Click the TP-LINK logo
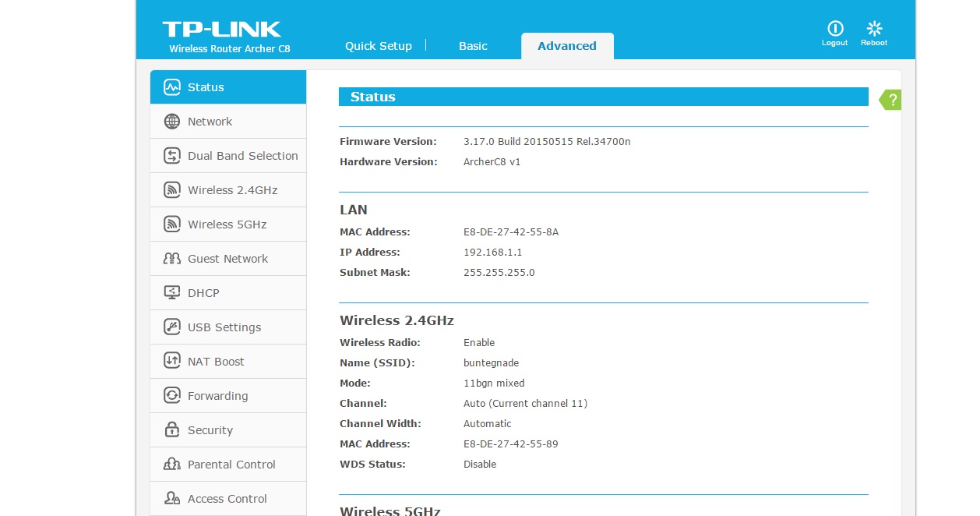The height and width of the screenshot is (516, 980). click(222, 30)
